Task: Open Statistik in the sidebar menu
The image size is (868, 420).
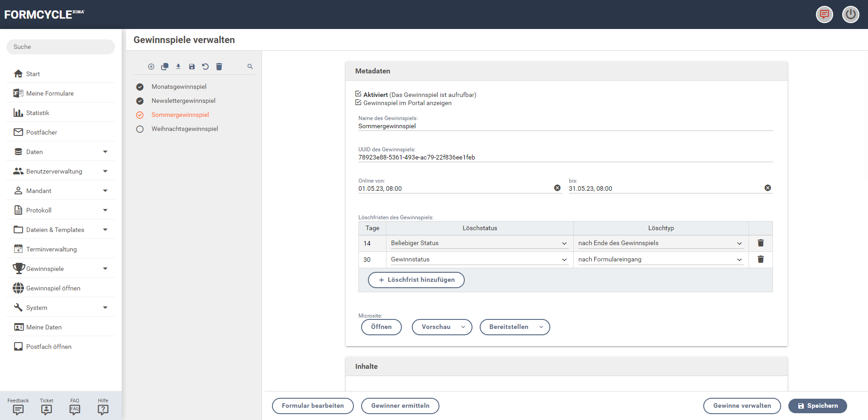Action: 38,113
